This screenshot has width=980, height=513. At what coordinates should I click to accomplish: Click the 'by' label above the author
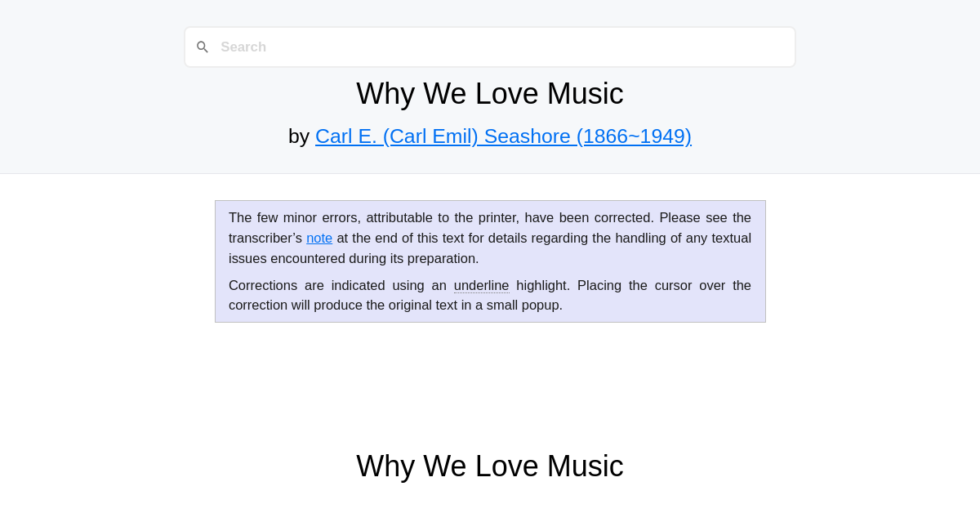click(299, 136)
